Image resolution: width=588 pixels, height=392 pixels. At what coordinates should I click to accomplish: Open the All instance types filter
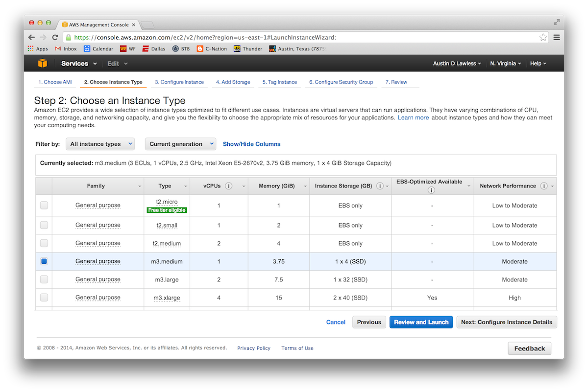tap(100, 144)
